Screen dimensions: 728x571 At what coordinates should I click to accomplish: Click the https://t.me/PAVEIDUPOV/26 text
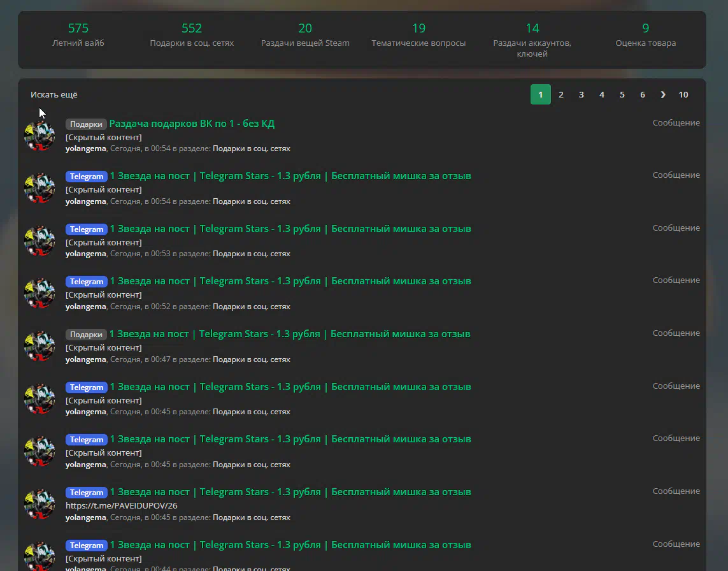click(x=121, y=505)
